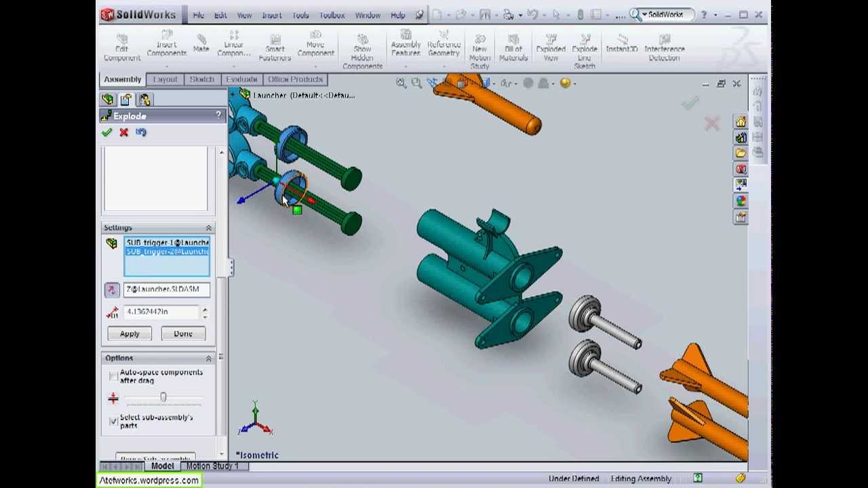Adjust the component spacing slider
Viewport: 868px width, 488px height.
coord(163,398)
